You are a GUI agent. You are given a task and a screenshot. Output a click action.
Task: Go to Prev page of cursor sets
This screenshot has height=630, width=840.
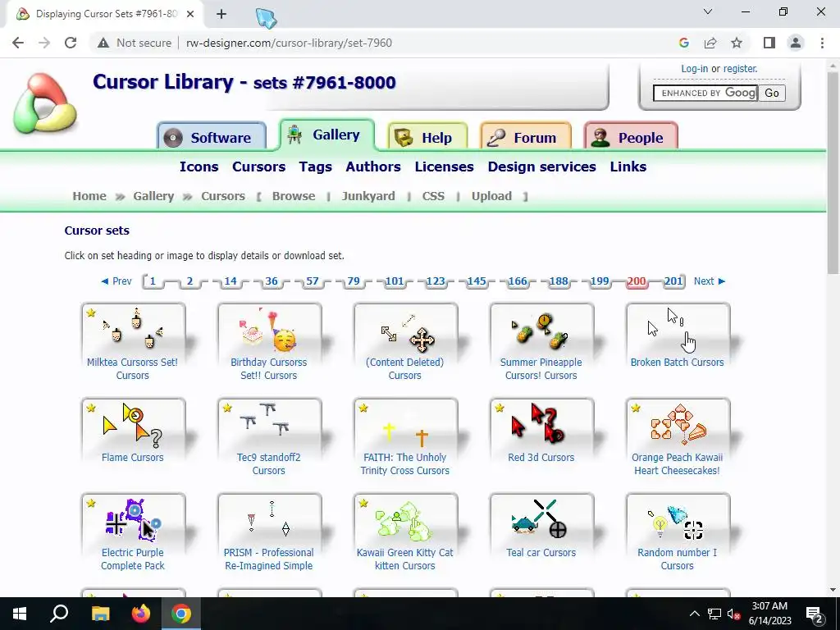116,281
